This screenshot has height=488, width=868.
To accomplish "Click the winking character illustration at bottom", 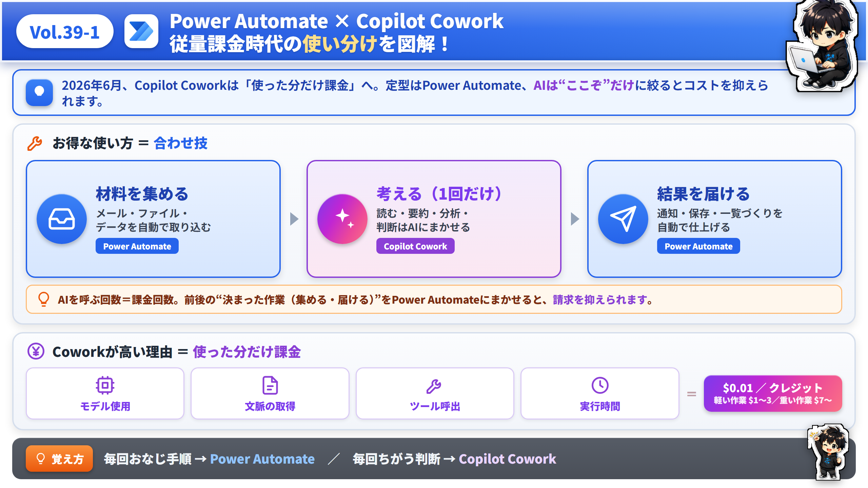I will tap(829, 452).
